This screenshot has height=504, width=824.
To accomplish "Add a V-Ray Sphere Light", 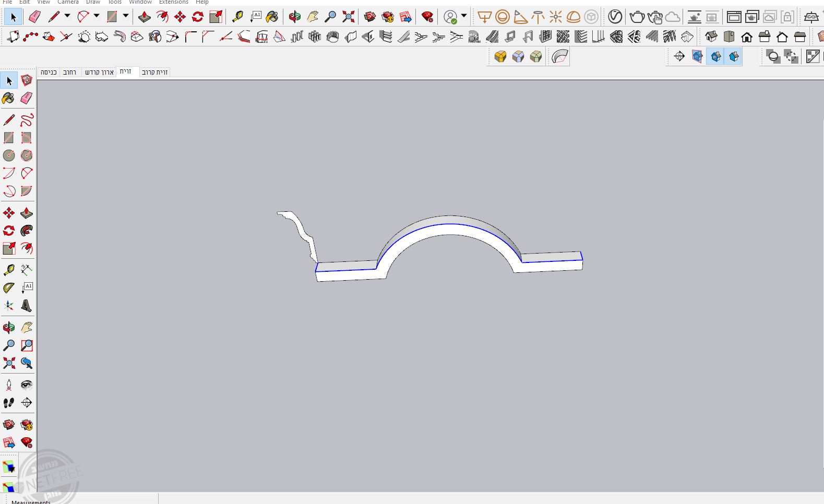I will (x=503, y=17).
